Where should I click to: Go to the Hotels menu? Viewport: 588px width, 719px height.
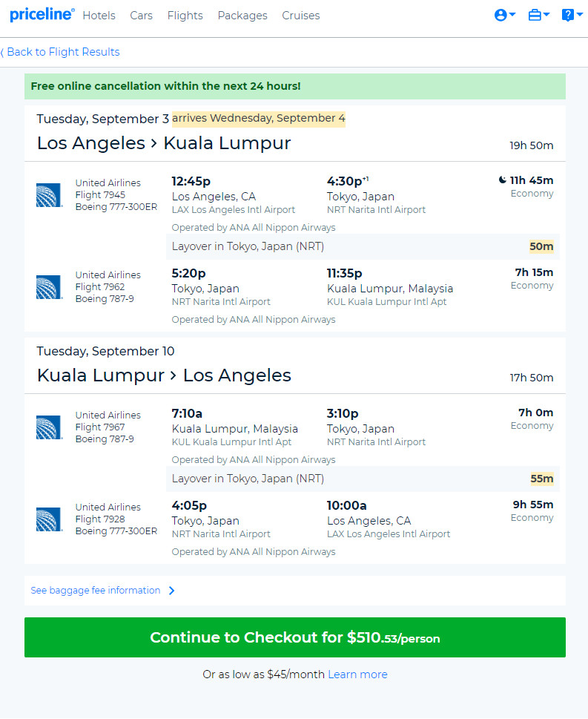click(99, 16)
